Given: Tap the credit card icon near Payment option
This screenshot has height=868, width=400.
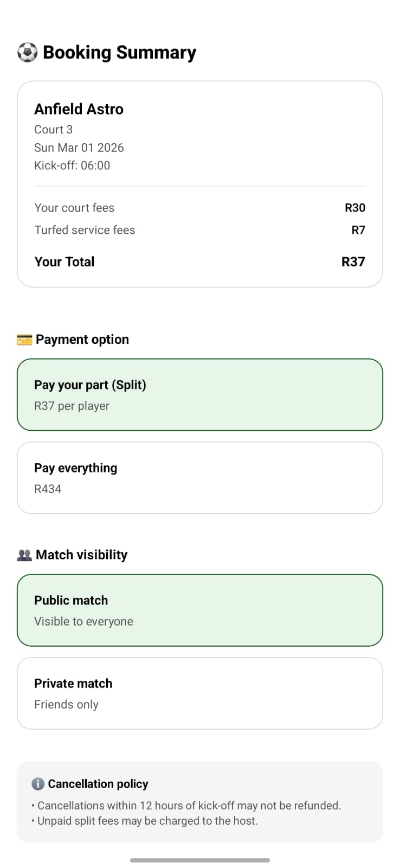Looking at the screenshot, I should pos(24,340).
